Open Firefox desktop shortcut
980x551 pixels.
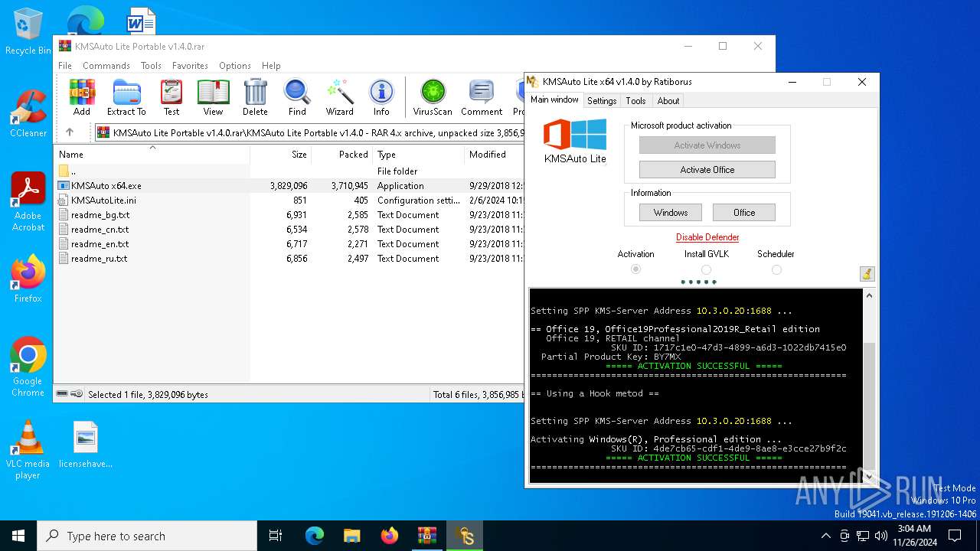pos(28,279)
